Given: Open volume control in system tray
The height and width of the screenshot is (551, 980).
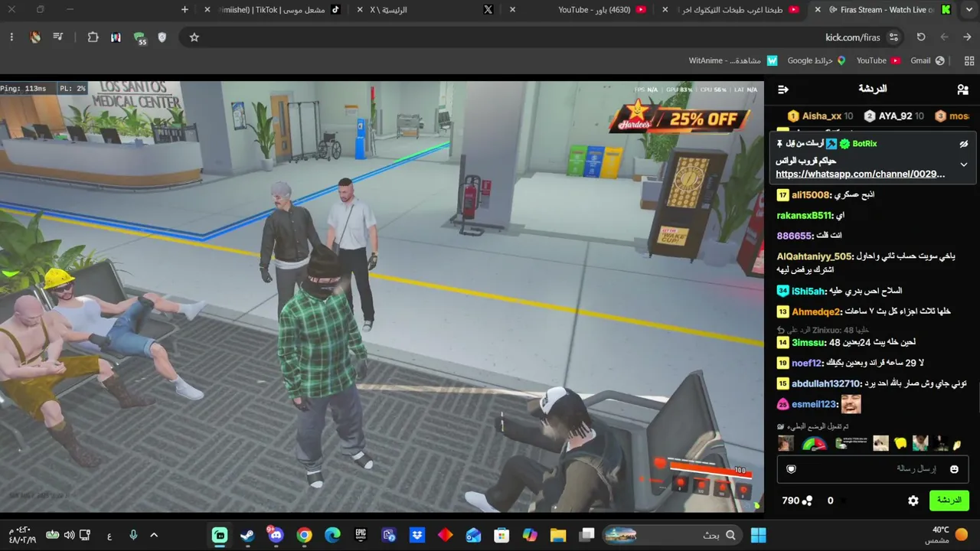Looking at the screenshot, I should (70, 535).
